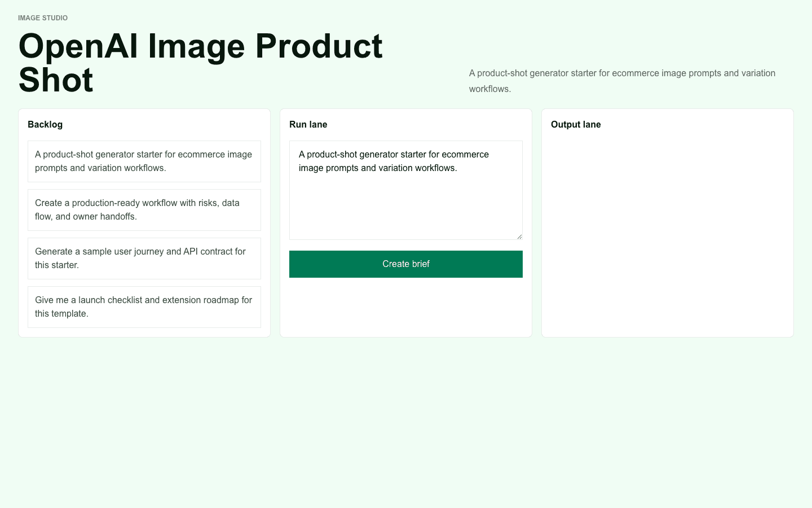
Task: Focus the Run lane prompt text area
Action: [x=406, y=190]
